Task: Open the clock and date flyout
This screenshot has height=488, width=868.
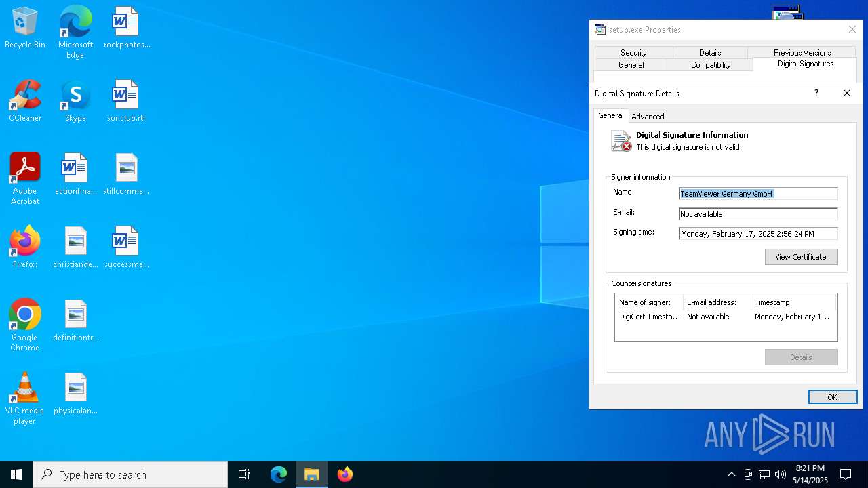Action: coord(810,474)
